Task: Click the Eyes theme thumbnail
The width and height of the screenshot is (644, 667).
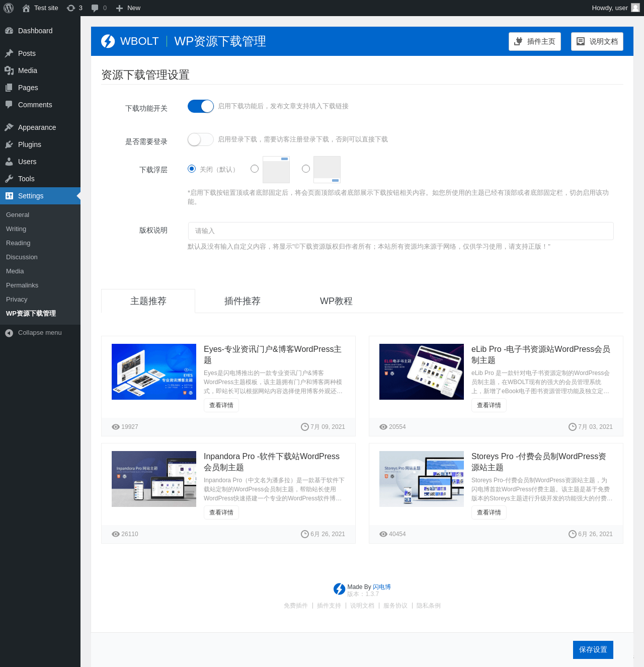Action: [154, 372]
